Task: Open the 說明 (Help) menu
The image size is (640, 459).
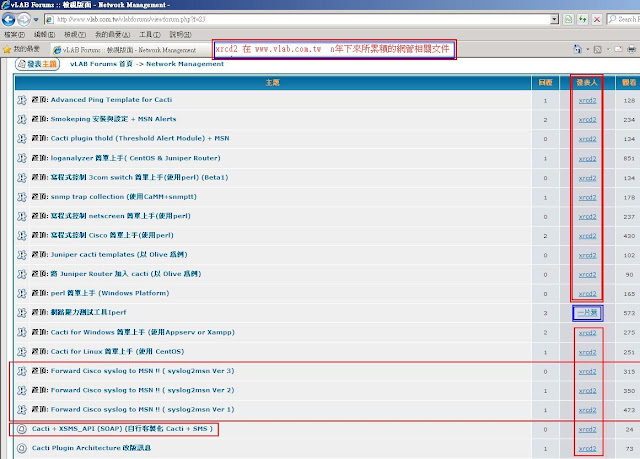Action: (x=180, y=35)
